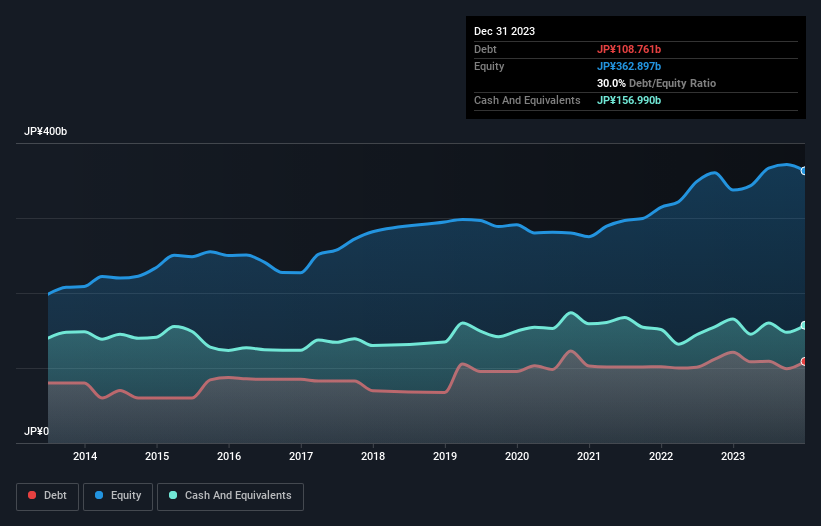Toggle the Equity series legend button
Viewport: 821px width, 526px height.
pos(118,496)
